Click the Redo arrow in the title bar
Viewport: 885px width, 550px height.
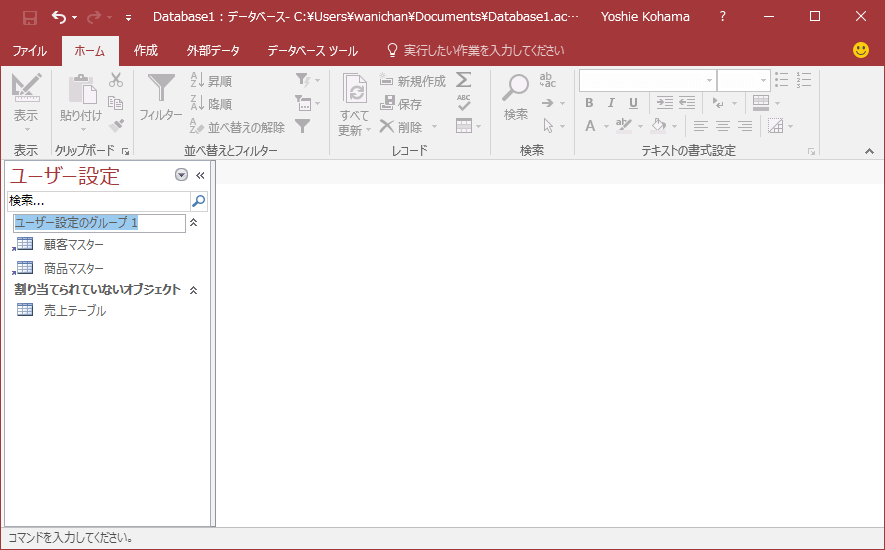93,17
